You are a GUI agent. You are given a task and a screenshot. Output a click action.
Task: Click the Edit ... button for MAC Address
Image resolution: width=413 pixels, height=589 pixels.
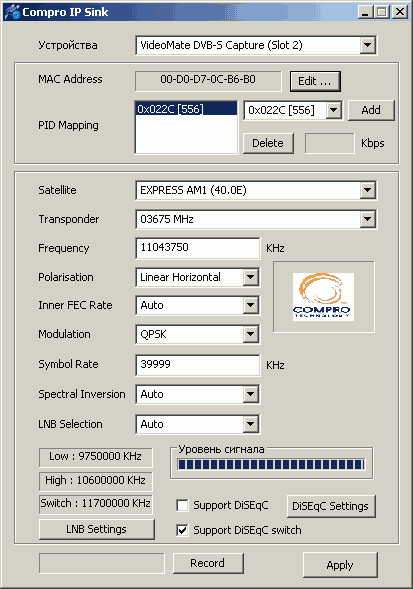click(315, 81)
